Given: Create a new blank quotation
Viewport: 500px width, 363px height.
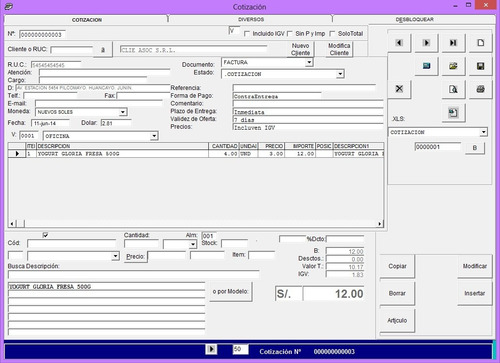Looking at the screenshot, I should tap(480, 42).
